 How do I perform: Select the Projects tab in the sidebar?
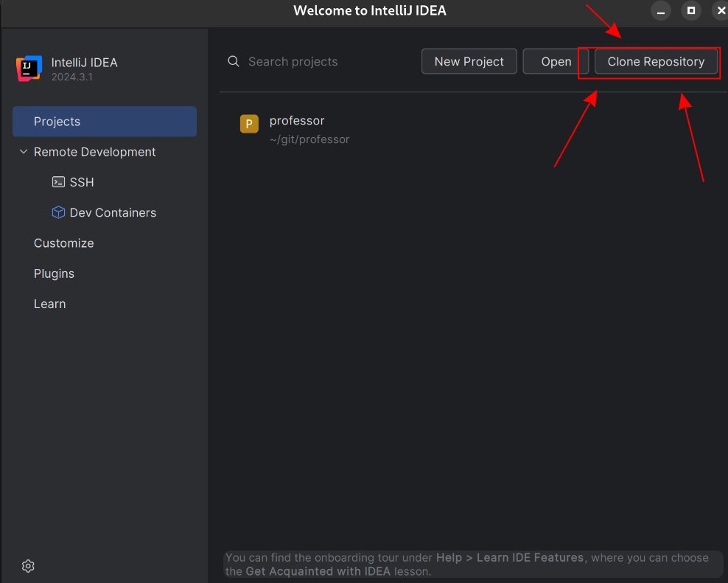pos(105,122)
